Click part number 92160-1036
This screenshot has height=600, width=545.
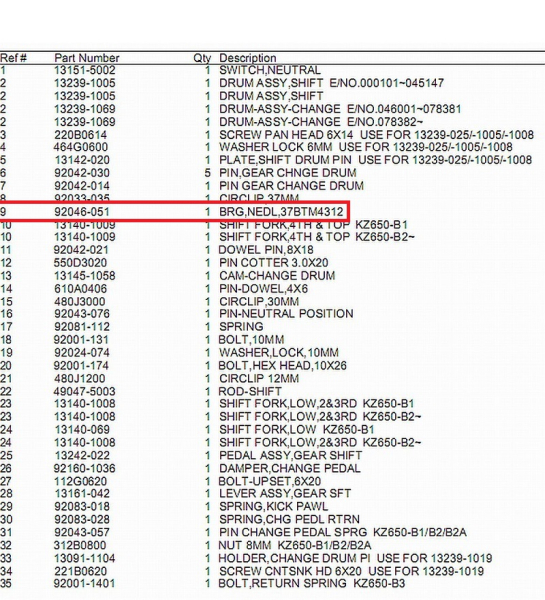(85, 468)
